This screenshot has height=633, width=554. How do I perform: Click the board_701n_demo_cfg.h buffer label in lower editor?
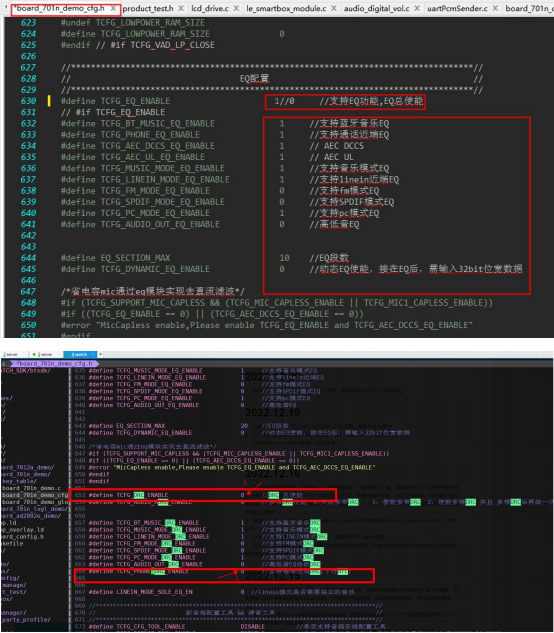coord(54,363)
